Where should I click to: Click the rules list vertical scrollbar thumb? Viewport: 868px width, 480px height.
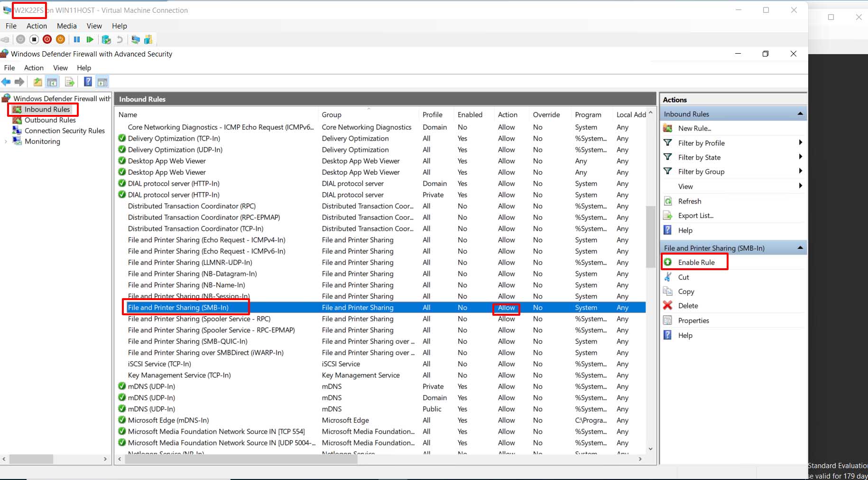(x=650, y=237)
